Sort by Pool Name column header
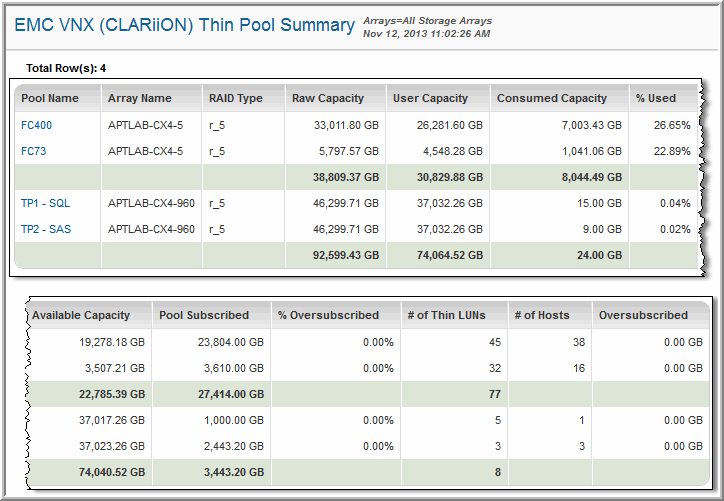This screenshot has width=724, height=501. [49, 98]
